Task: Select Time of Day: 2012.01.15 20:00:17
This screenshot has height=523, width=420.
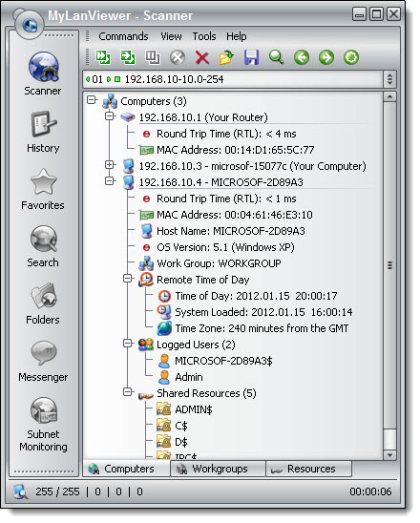Action: (256, 296)
